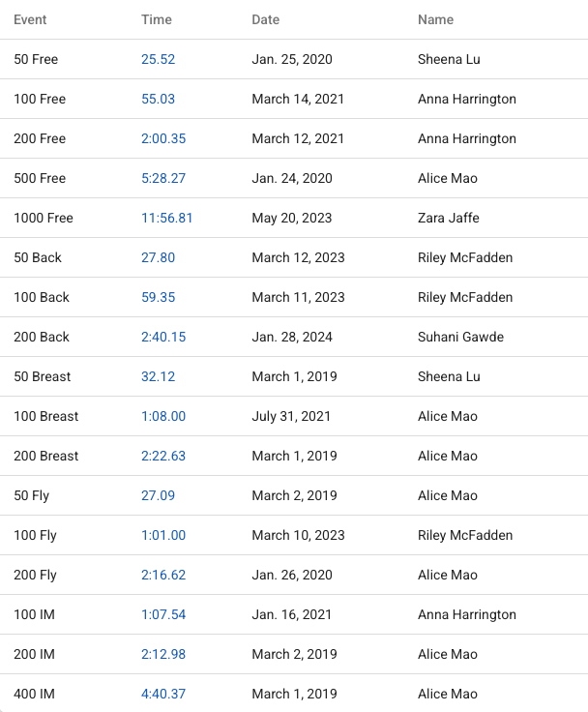Select the 50 Fly time 27.09
The height and width of the screenshot is (712, 588).
coord(158,495)
